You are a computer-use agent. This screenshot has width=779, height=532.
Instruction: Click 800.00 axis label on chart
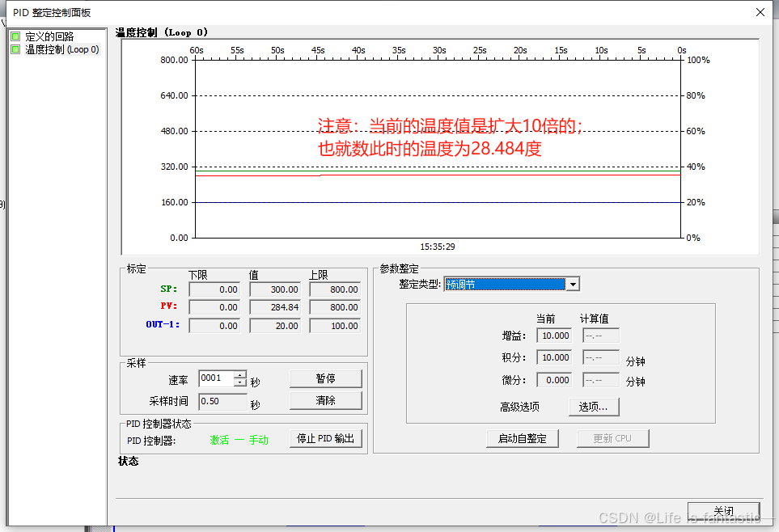tap(174, 60)
